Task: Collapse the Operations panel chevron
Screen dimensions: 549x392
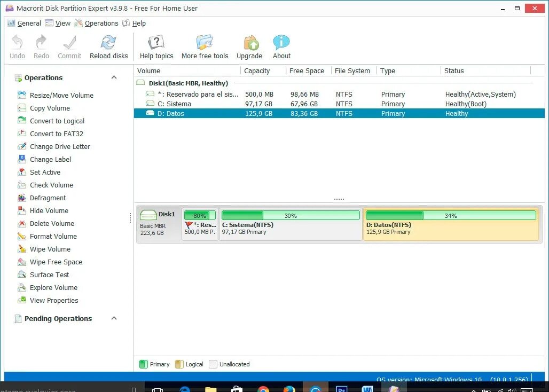Action: (x=114, y=77)
